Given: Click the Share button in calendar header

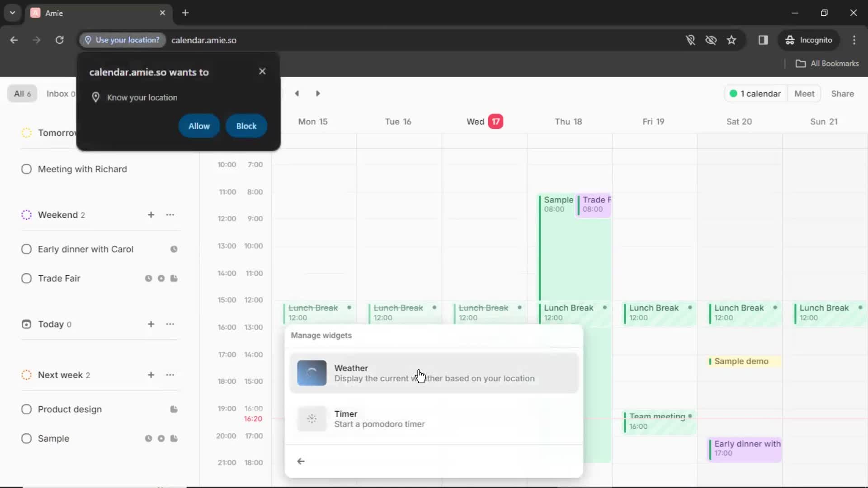Looking at the screenshot, I should tap(842, 94).
